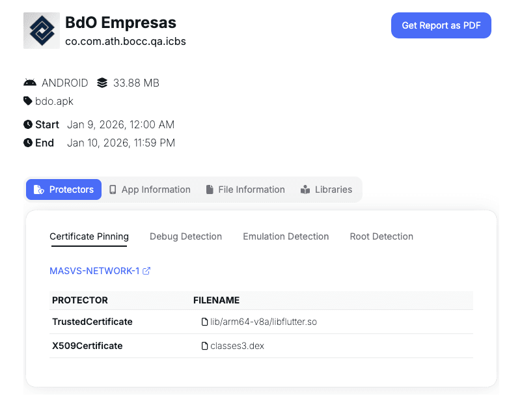522x420 pixels.
Task: Open the File Information tab
Action: coord(245,189)
